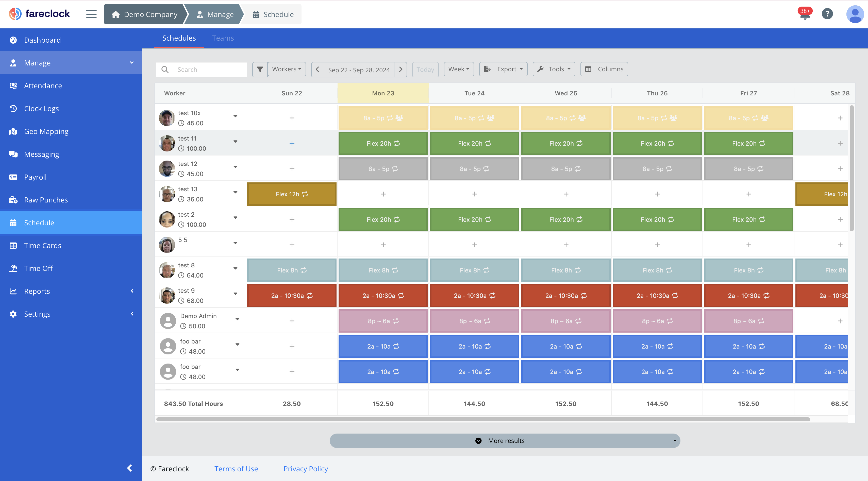Switch to the Teams tab
This screenshot has height=481, width=868.
click(223, 38)
